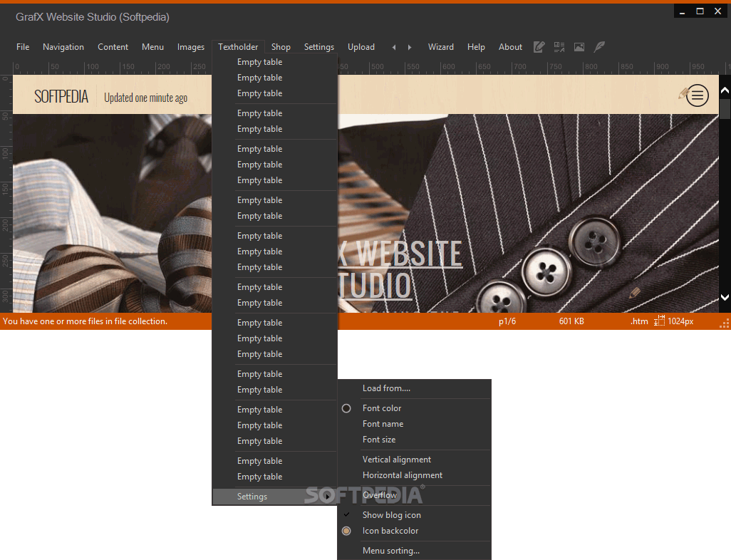Click the pencil icon beside the hamburger menu

(683, 93)
